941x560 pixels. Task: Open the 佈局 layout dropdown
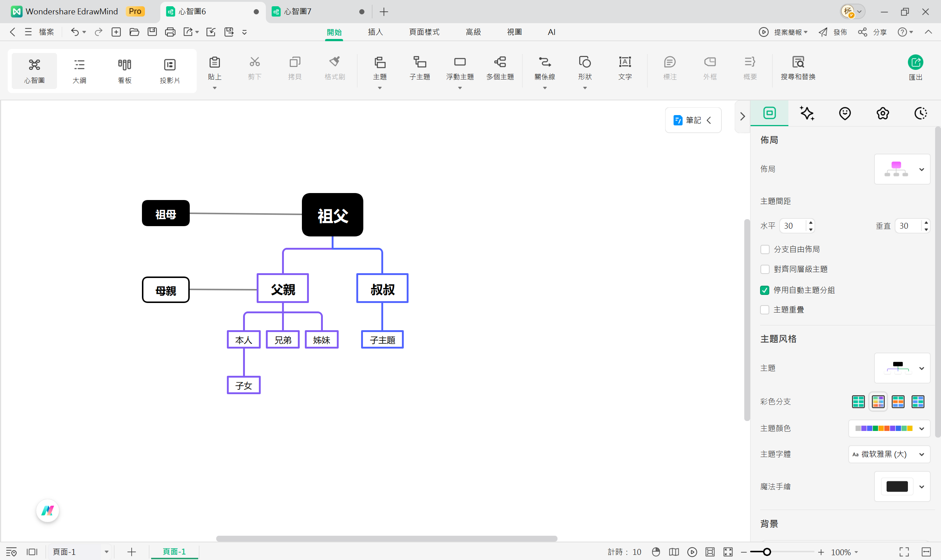click(902, 170)
